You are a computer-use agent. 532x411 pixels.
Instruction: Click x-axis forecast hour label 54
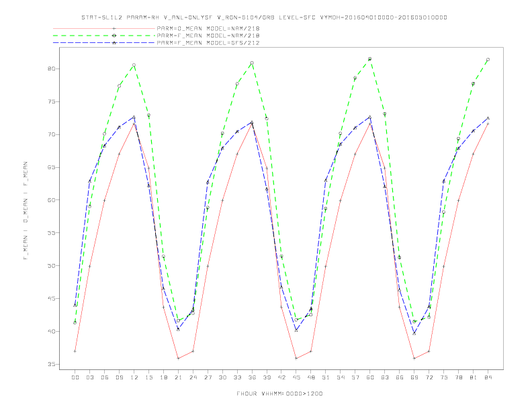341,377
